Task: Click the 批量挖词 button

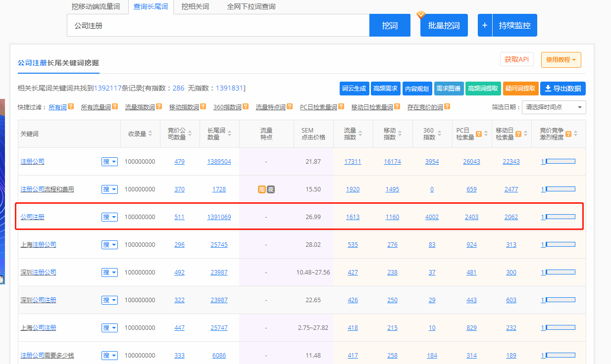Action: tap(444, 25)
